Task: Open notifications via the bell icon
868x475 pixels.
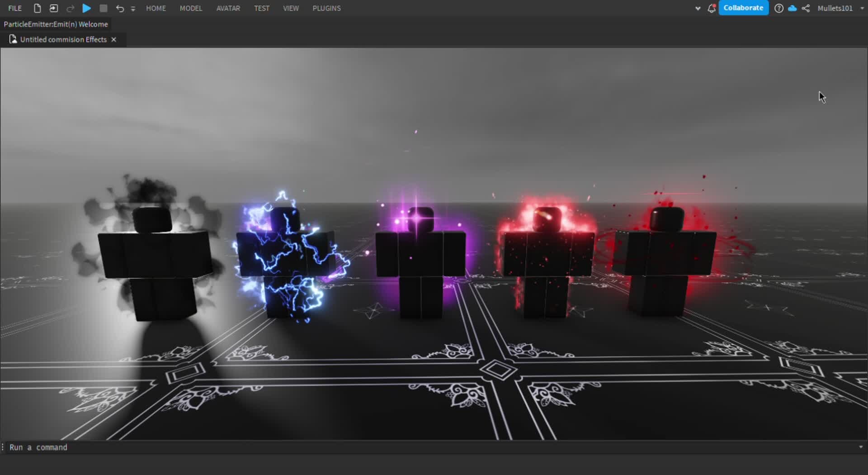Action: coord(711,8)
